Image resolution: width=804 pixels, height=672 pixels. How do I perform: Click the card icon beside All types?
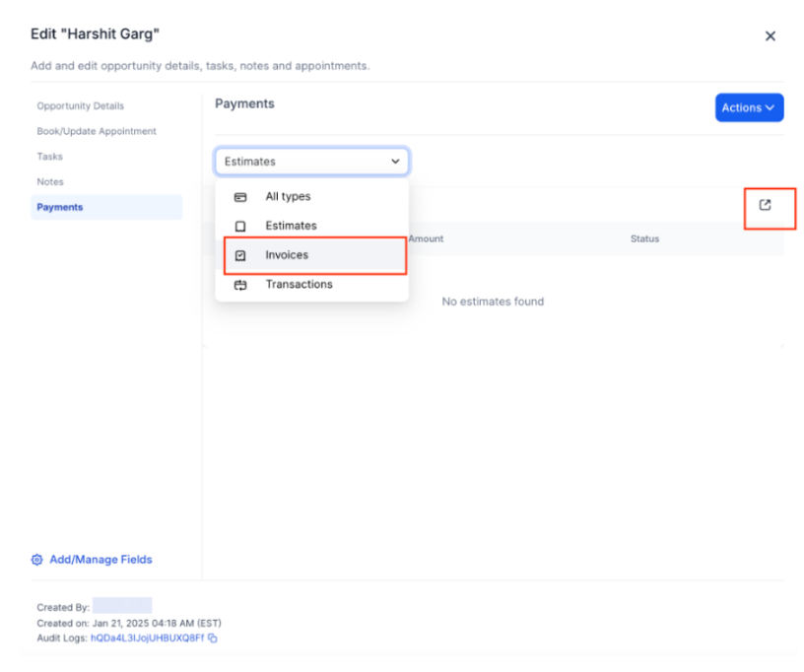[x=240, y=197]
